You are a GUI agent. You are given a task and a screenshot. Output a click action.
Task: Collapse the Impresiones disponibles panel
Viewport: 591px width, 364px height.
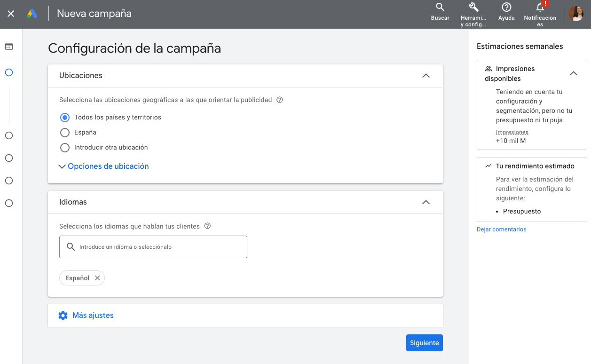tap(574, 73)
